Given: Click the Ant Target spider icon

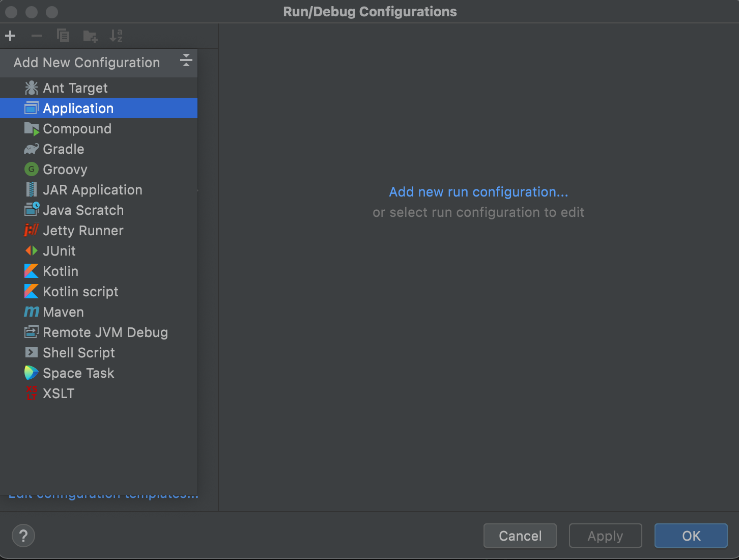Looking at the screenshot, I should point(32,88).
